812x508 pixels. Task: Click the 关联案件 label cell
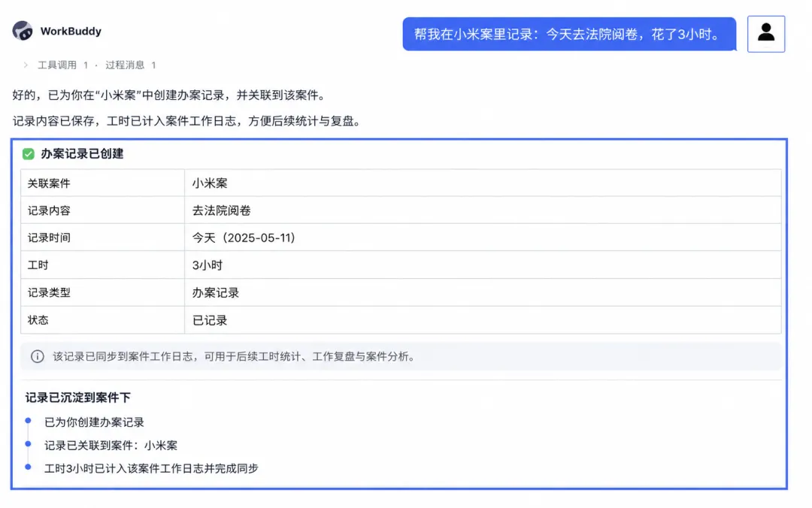coord(102,183)
